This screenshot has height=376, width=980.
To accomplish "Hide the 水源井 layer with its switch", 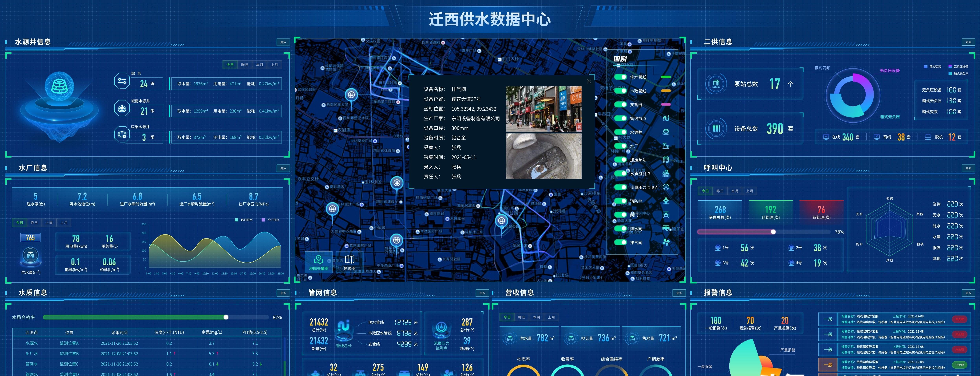I will [x=620, y=132].
